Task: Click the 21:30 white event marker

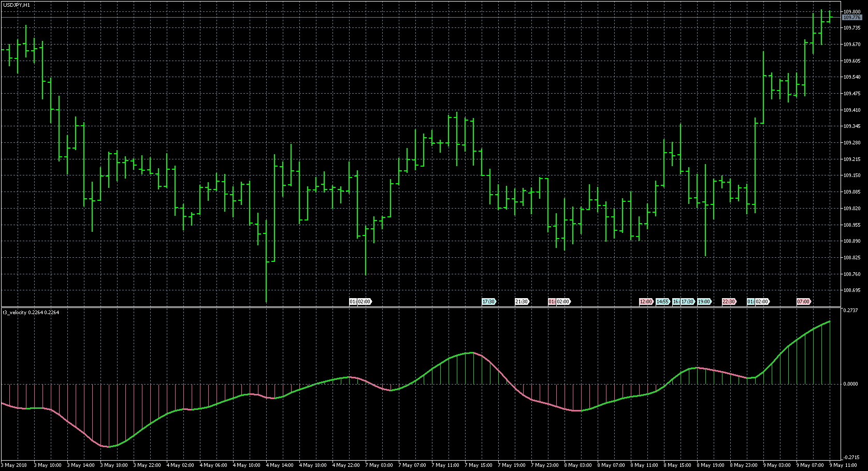Action: tap(521, 302)
